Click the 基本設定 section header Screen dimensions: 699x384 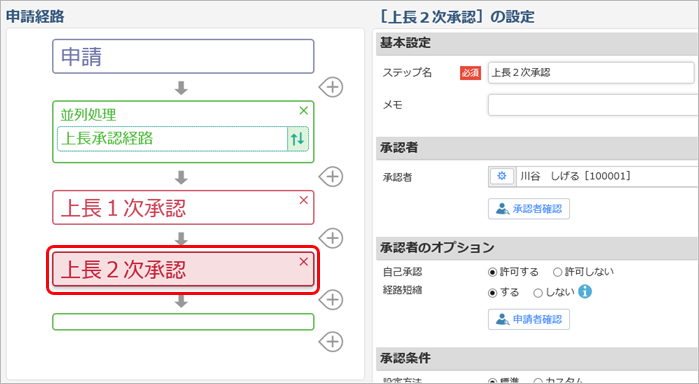(538, 43)
